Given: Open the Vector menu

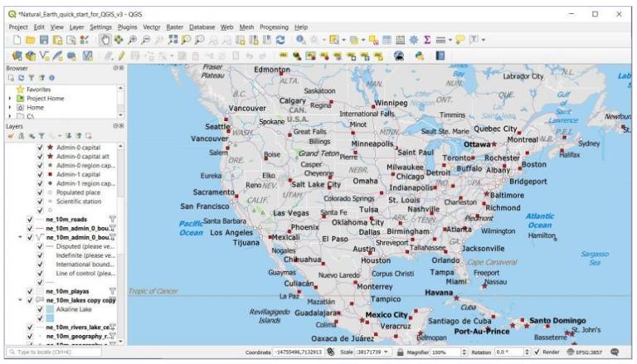Looking at the screenshot, I should 152,27.
